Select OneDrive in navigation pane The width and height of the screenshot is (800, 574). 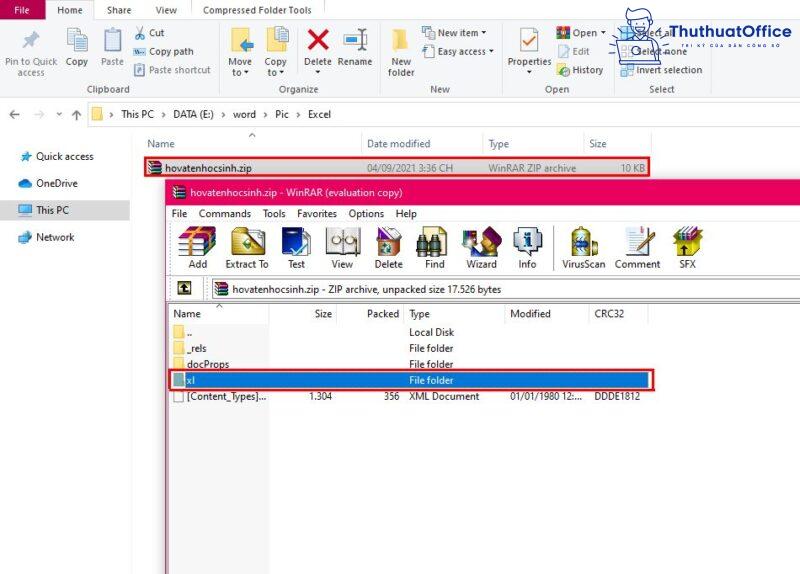point(56,183)
